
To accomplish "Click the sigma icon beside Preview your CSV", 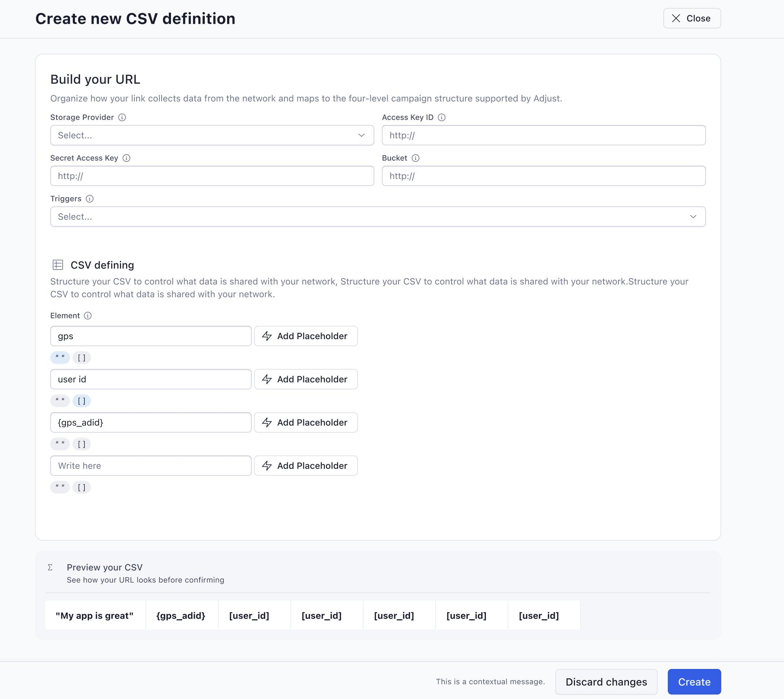I will (50, 567).
